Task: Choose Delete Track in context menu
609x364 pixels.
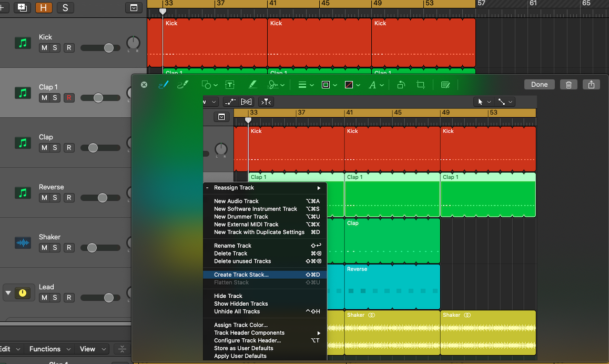Action: tap(265, 254)
